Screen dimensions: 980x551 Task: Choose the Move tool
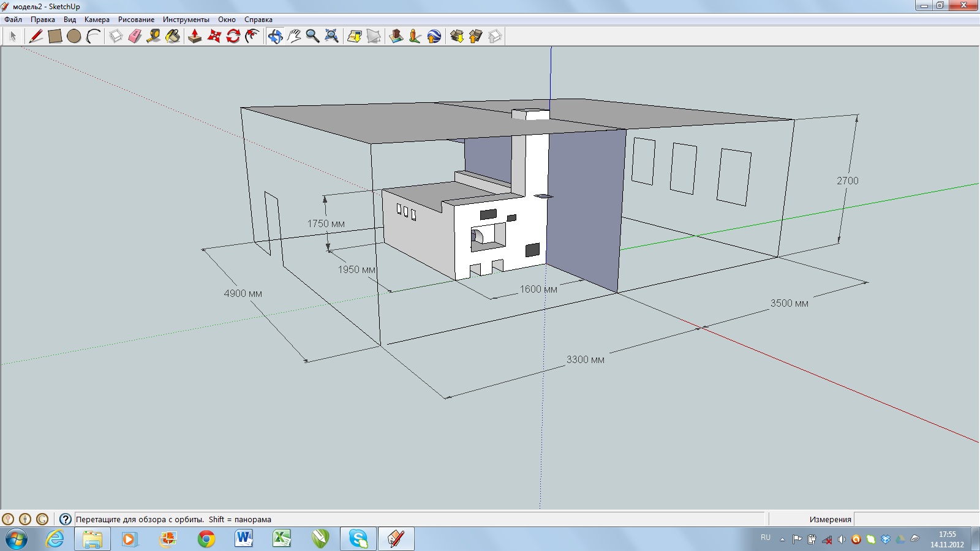pos(214,36)
